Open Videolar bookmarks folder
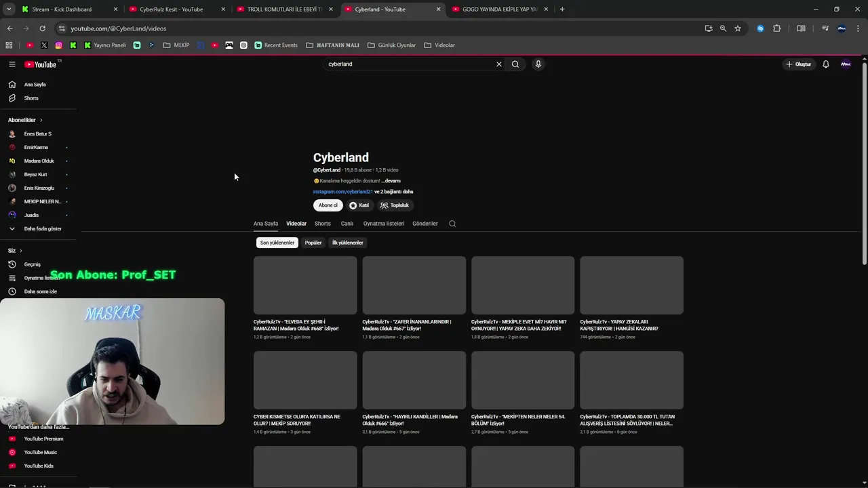 pos(439,45)
